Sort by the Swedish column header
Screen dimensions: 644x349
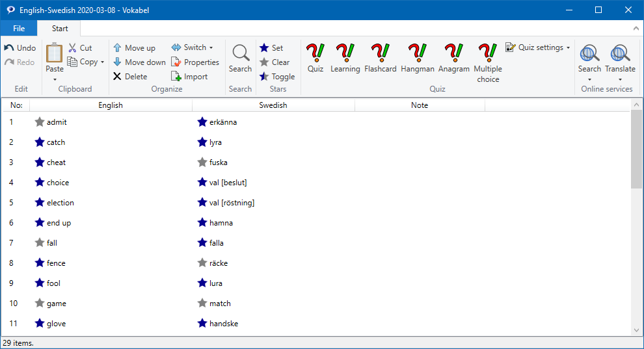(x=273, y=105)
